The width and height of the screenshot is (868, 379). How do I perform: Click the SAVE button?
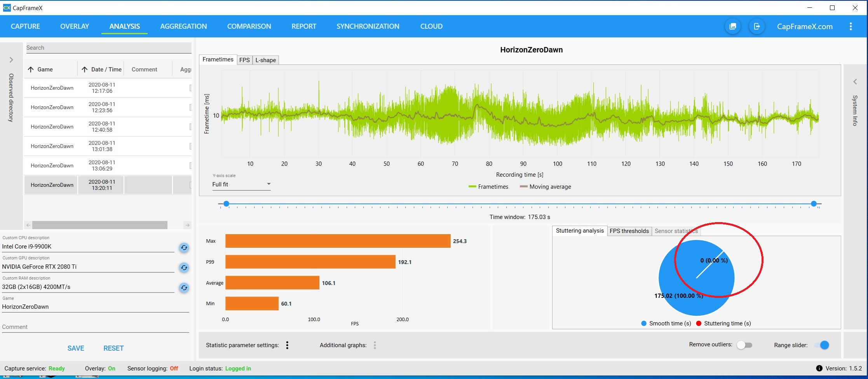[76, 348]
